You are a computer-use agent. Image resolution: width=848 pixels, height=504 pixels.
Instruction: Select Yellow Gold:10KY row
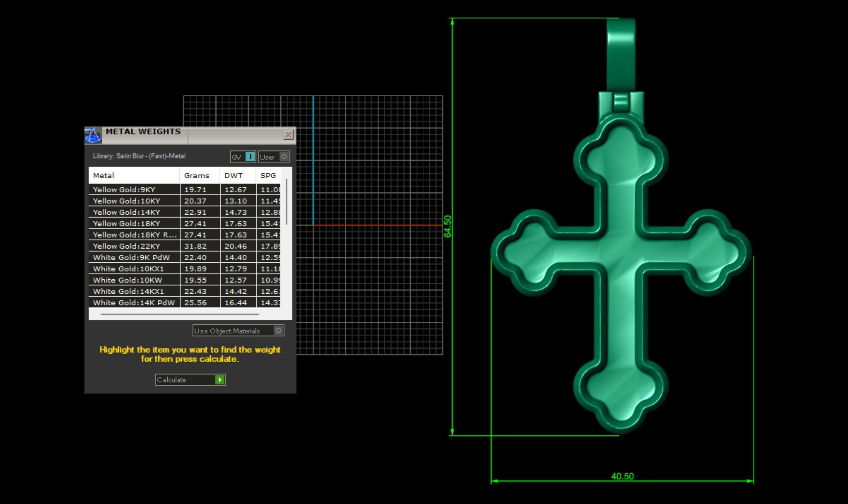coord(185,201)
